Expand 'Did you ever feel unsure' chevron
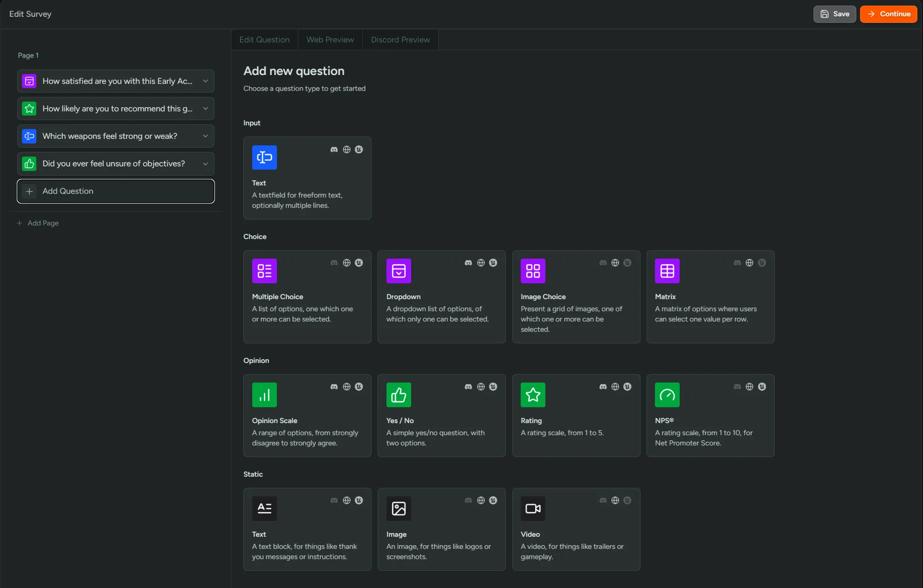The height and width of the screenshot is (588, 923). 205,164
